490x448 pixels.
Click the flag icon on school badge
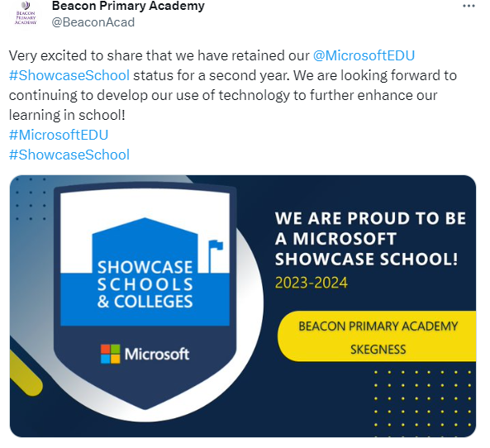click(216, 255)
